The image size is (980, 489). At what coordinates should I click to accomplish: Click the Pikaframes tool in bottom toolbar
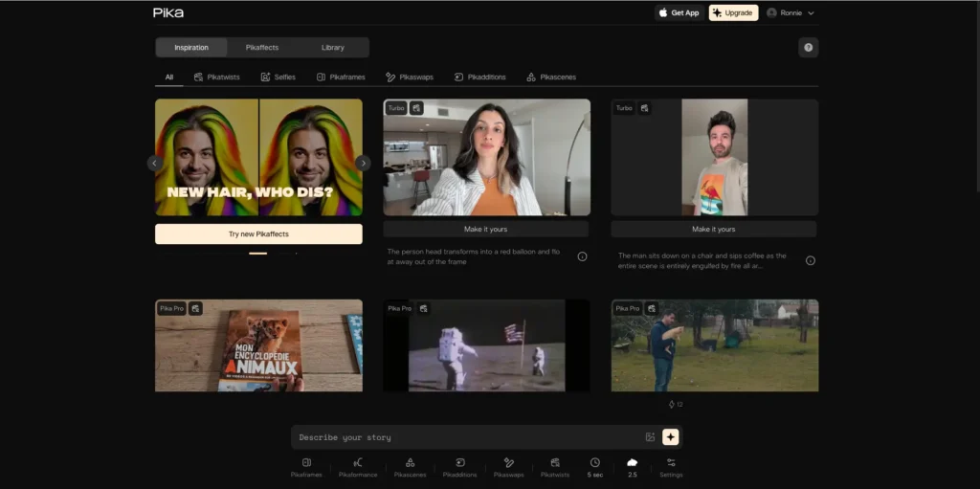(306, 466)
